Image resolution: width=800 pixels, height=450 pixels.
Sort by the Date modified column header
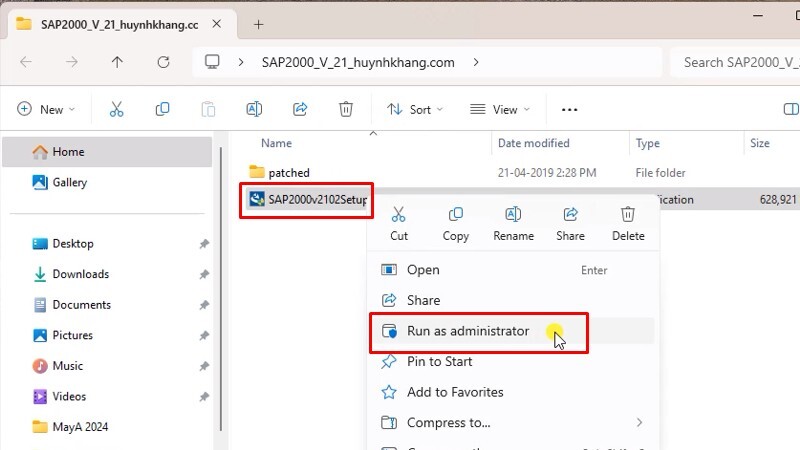pyautogui.click(x=533, y=143)
